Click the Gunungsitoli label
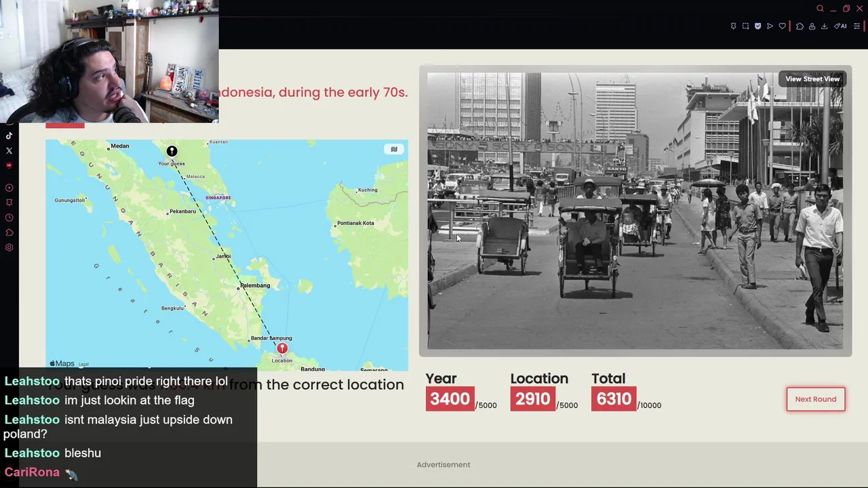 pos(70,200)
